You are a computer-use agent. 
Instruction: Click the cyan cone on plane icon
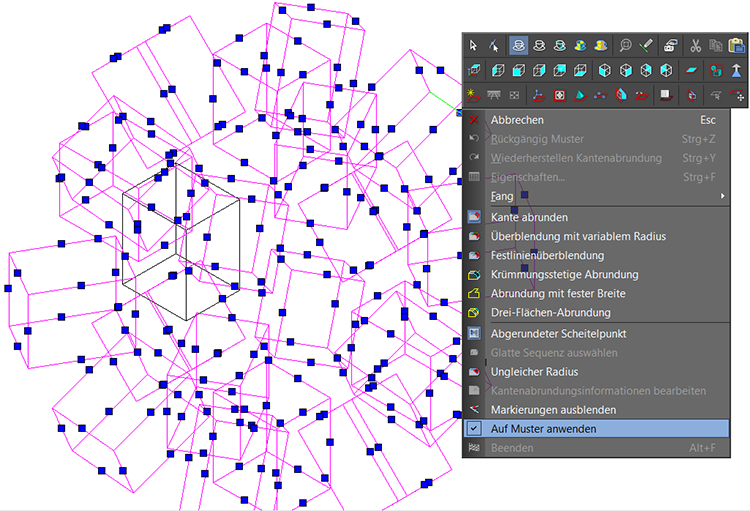pos(580,95)
